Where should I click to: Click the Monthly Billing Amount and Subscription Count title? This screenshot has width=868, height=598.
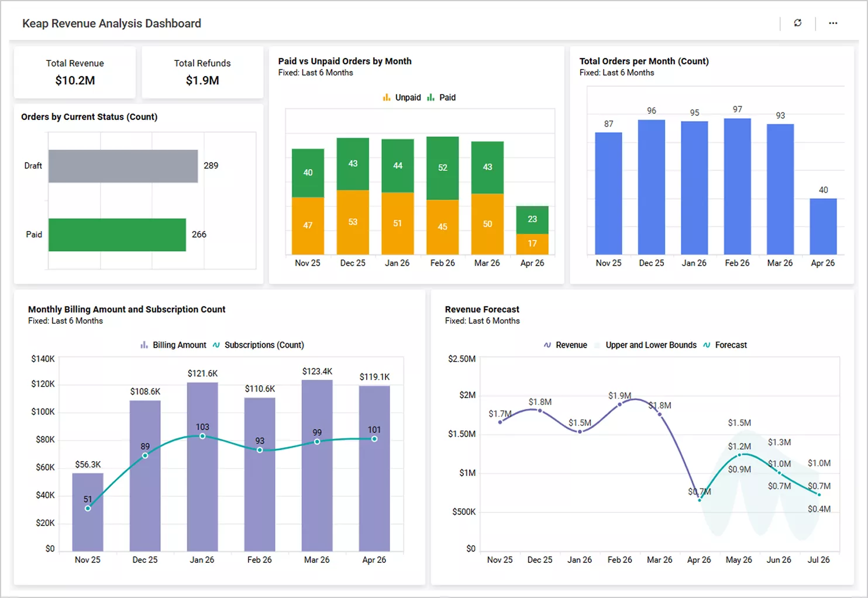pos(126,309)
